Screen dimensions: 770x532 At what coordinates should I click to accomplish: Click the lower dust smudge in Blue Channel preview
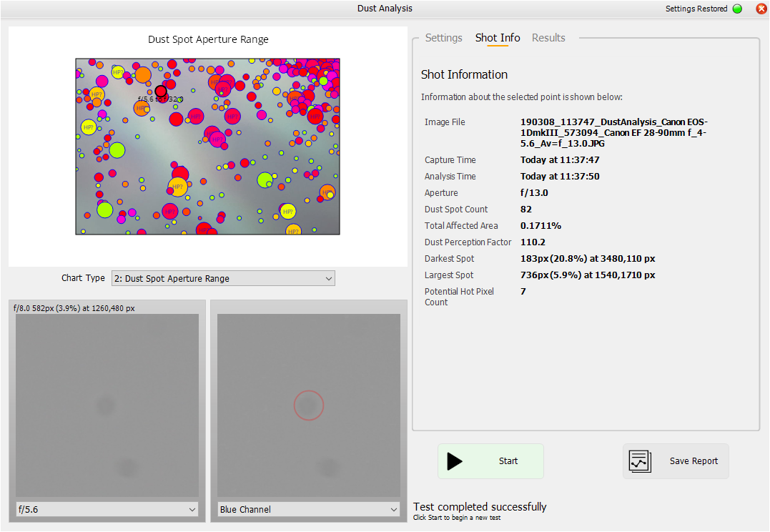tap(328, 468)
